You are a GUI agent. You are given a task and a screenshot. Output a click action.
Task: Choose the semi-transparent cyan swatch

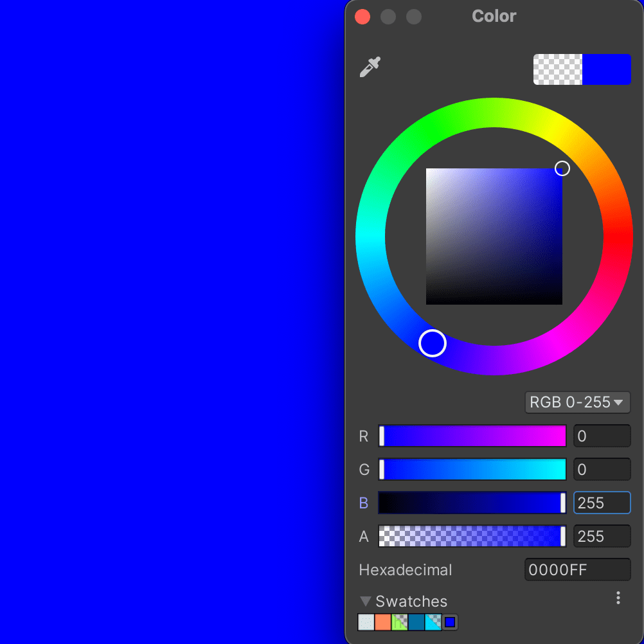tap(433, 622)
